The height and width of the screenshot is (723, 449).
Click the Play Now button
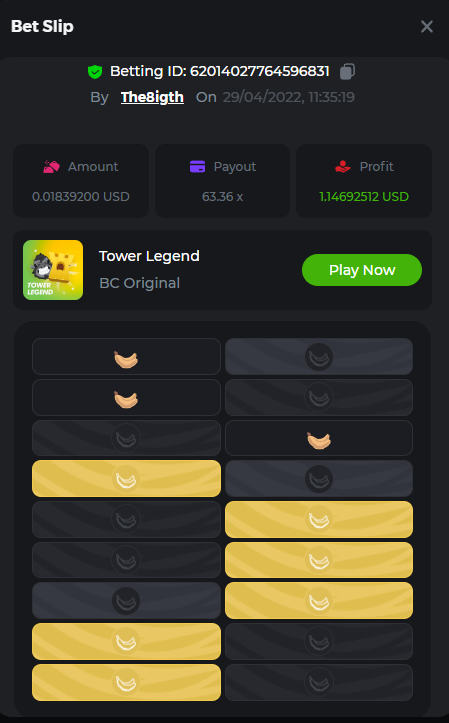pyautogui.click(x=362, y=270)
